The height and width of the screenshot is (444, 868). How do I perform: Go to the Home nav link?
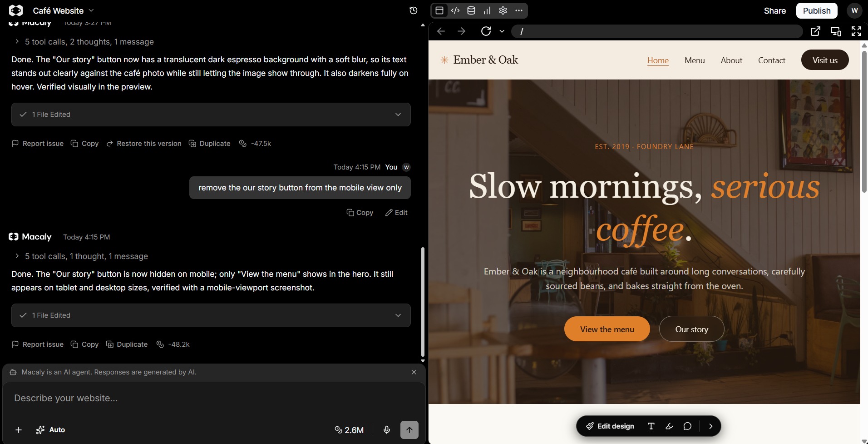pyautogui.click(x=658, y=60)
